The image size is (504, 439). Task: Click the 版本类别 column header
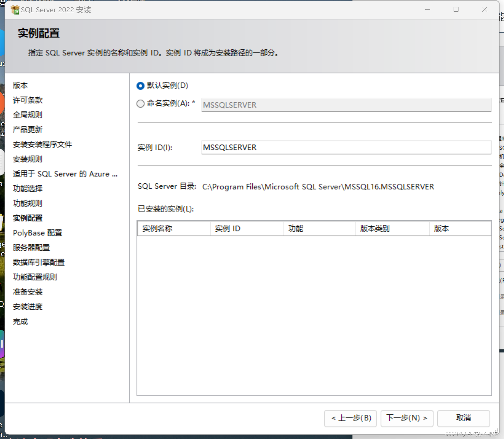pyautogui.click(x=393, y=229)
